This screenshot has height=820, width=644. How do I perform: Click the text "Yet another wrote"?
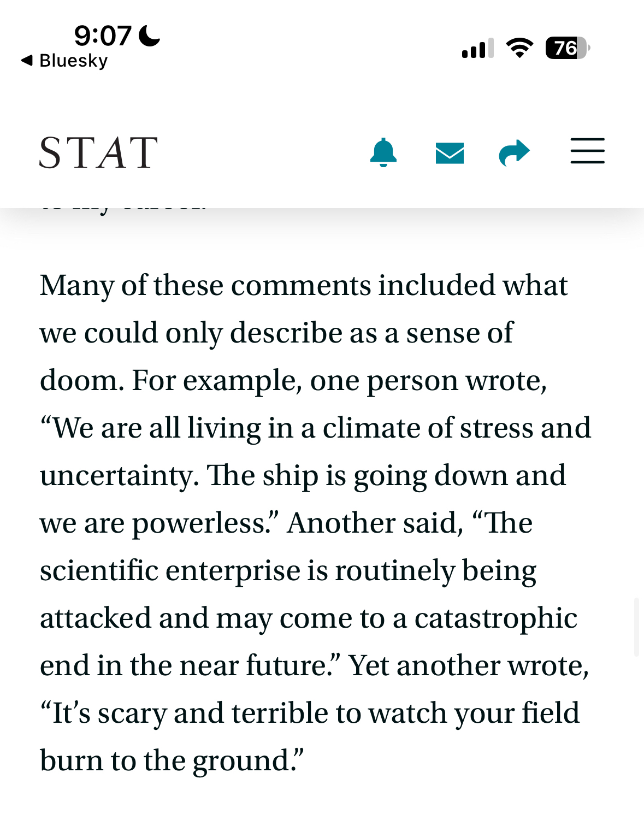coord(469,666)
